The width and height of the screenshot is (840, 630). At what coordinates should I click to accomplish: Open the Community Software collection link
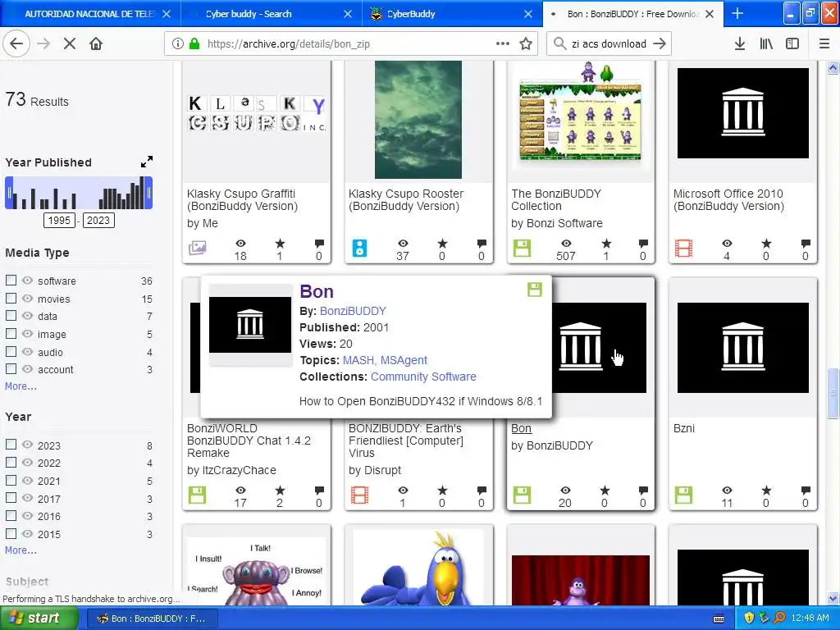click(x=423, y=377)
